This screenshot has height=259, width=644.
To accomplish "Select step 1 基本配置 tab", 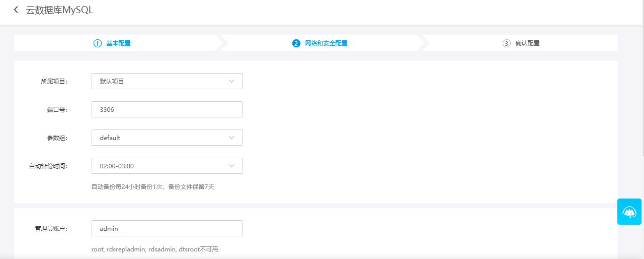I will [x=112, y=43].
